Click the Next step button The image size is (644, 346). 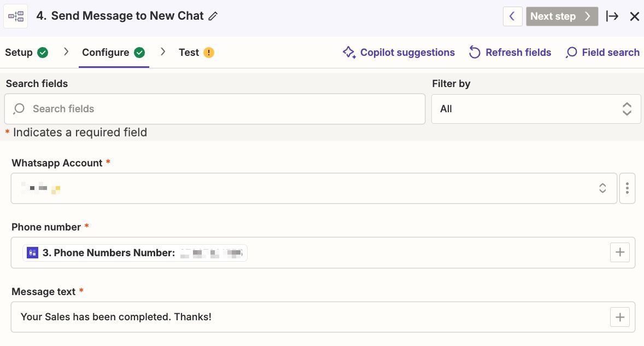pos(561,16)
